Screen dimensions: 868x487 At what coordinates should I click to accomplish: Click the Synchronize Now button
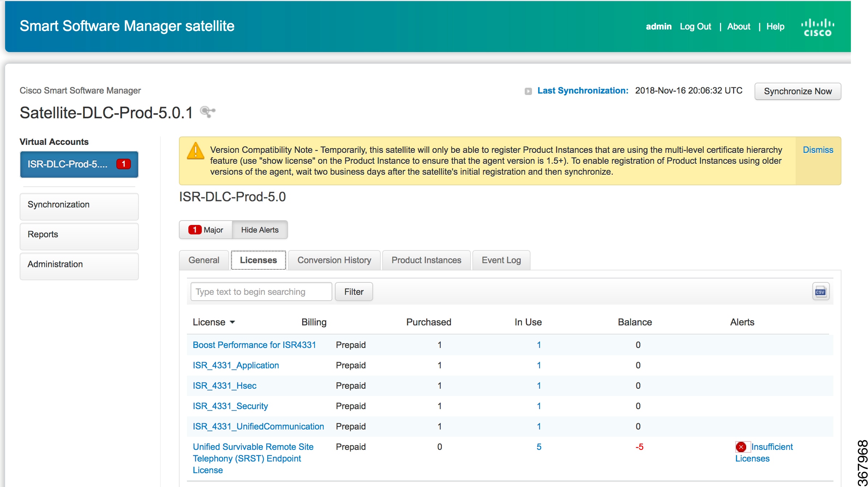pos(797,91)
